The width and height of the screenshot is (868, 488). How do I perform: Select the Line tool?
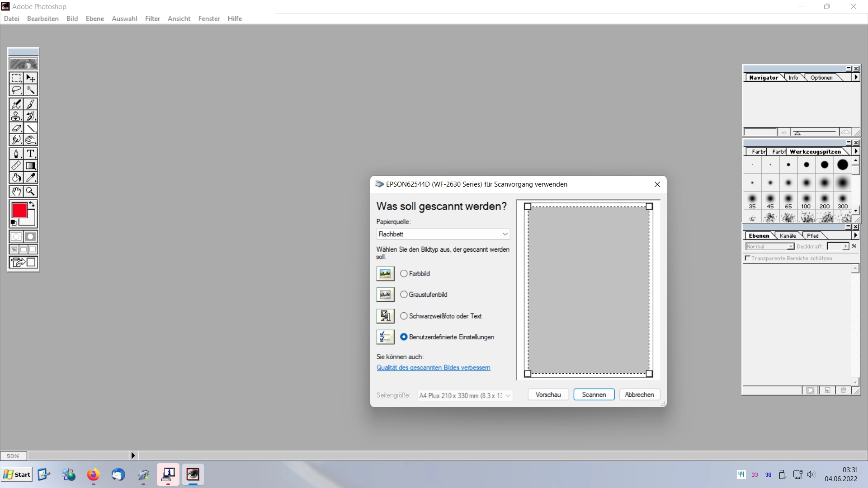pyautogui.click(x=31, y=128)
